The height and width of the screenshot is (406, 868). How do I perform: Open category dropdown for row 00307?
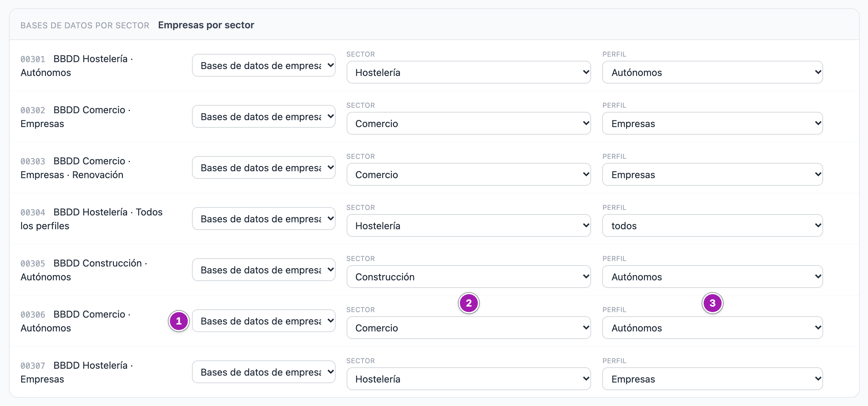[264, 372]
